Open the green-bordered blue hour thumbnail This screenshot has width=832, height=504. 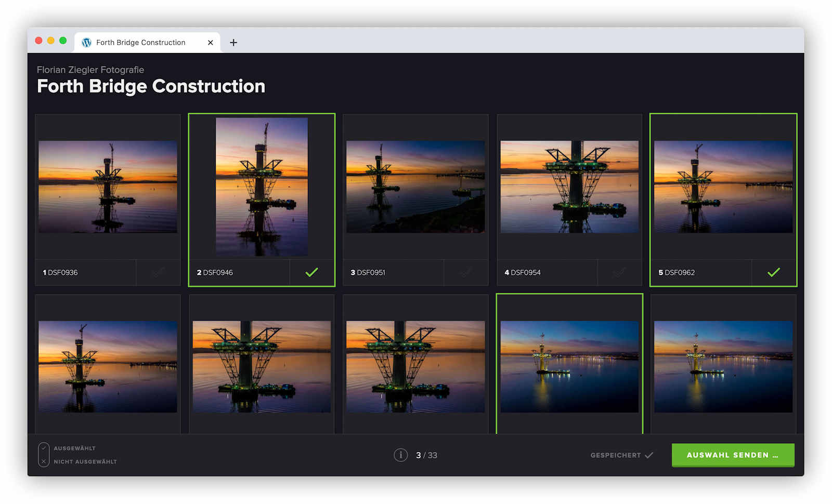point(569,366)
